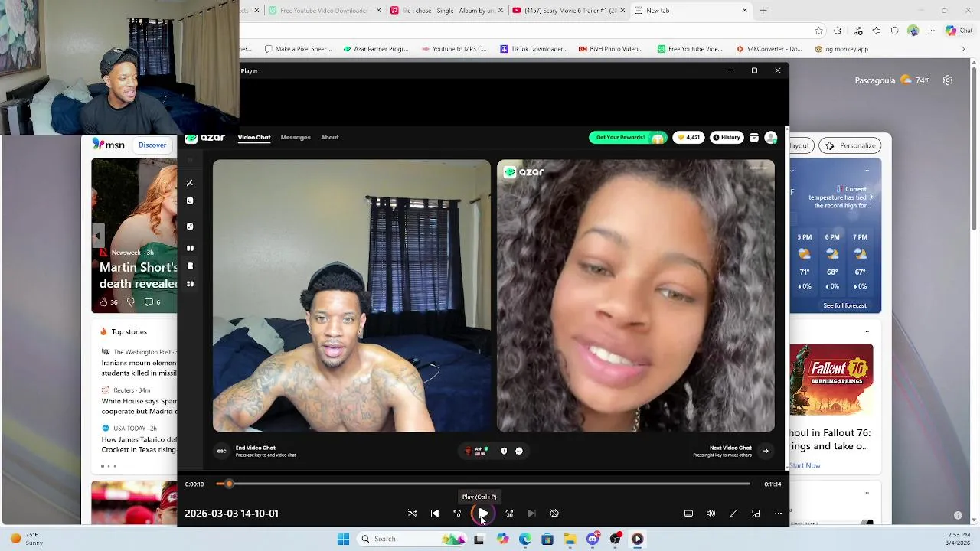Click the volume speaker icon in Player
Viewport: 980px width, 551px height.
[710, 514]
